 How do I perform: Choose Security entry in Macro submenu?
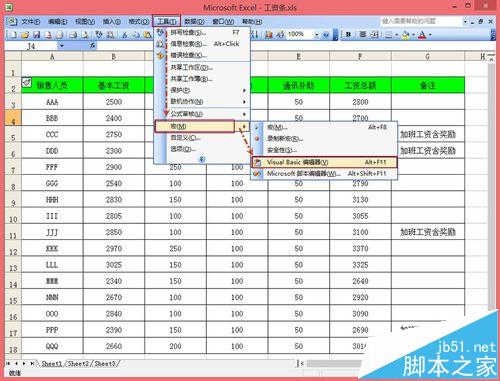click(324, 150)
